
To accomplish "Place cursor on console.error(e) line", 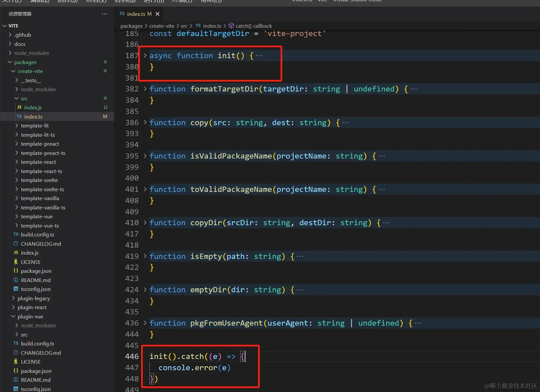I will click(x=195, y=368).
